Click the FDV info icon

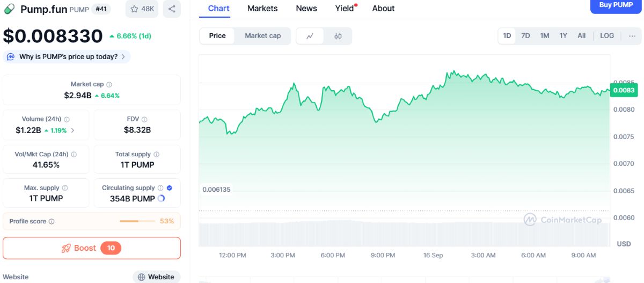[144, 119]
